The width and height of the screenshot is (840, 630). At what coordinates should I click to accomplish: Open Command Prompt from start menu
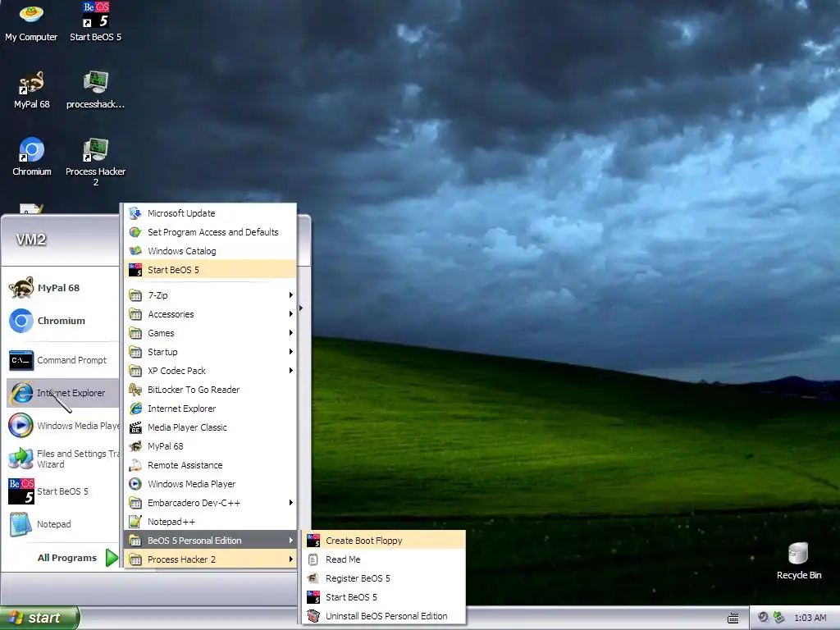click(x=62, y=360)
